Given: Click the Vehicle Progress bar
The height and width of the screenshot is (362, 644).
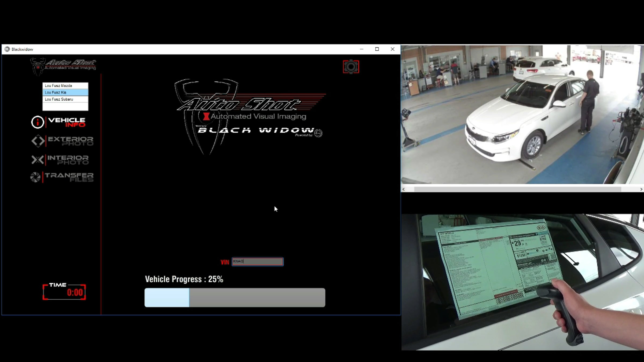Looking at the screenshot, I should coord(235,297).
